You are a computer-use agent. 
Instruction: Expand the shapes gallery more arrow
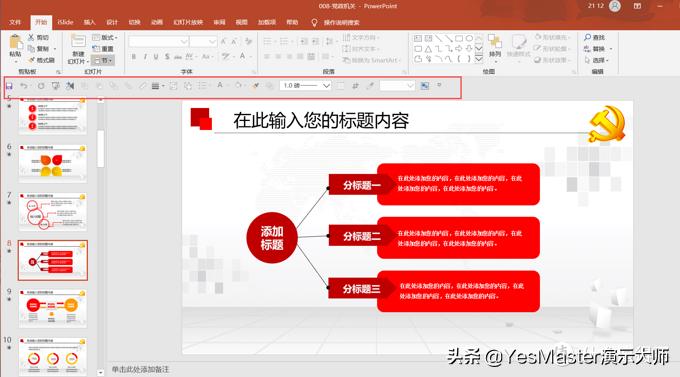tap(479, 59)
